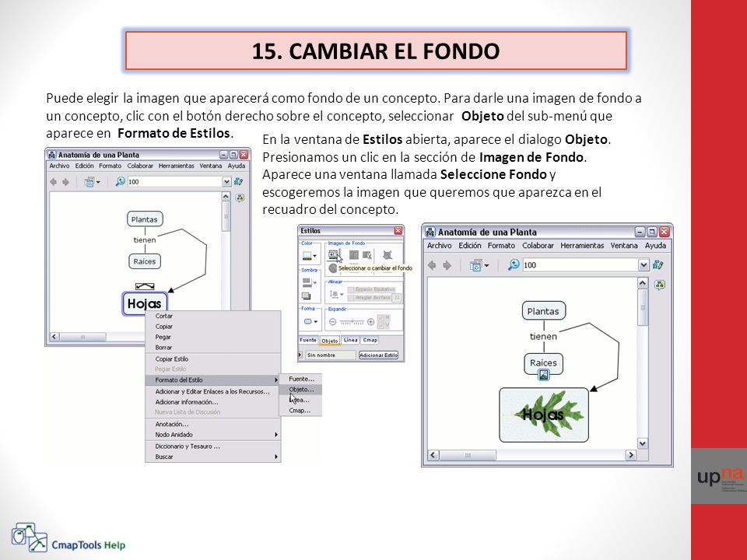Expand the 'Nodo Anidado' submenu arrow
Image resolution: width=747 pixels, height=560 pixels.
tap(275, 435)
